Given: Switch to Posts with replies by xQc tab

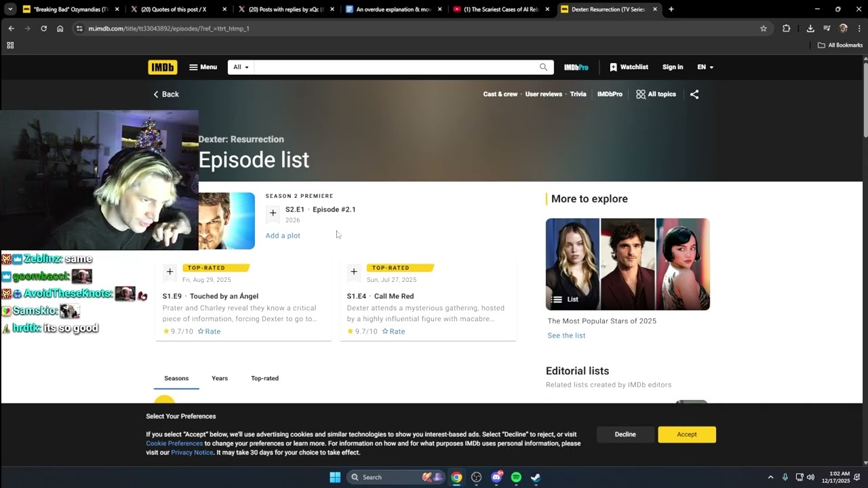Looking at the screenshot, I should (285, 9).
